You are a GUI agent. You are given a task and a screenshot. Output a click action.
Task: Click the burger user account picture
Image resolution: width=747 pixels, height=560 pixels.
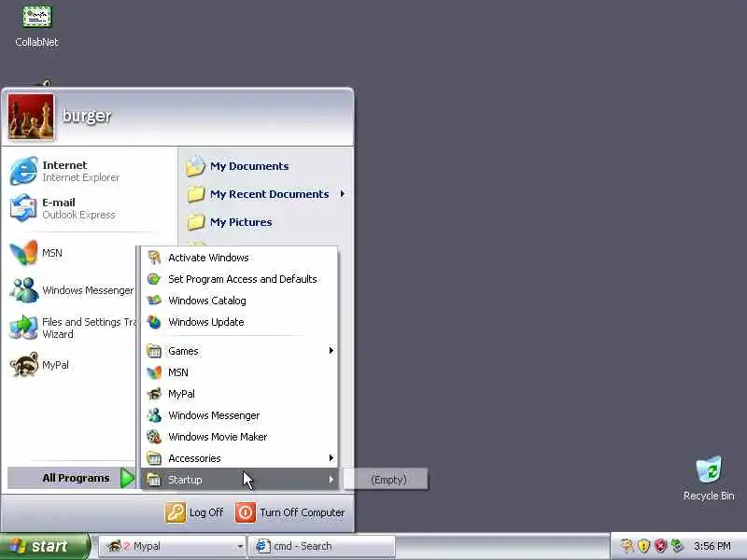point(31,117)
